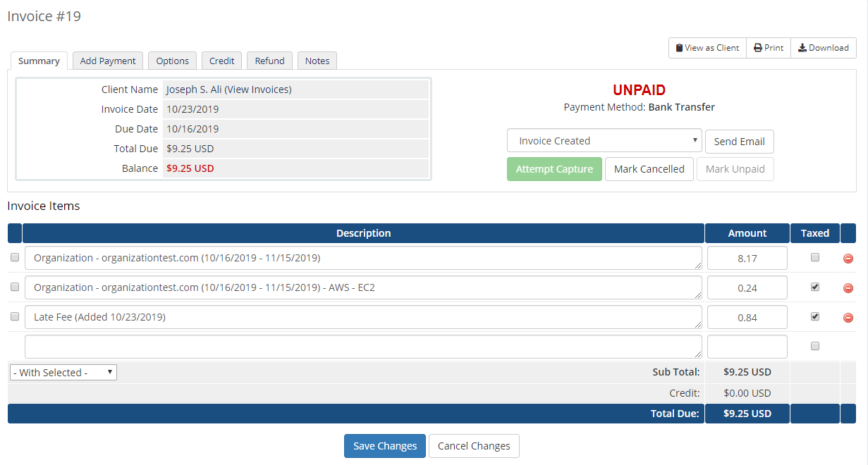Expand the With Selected actions dropdown
The image size is (868, 465).
[x=63, y=373]
